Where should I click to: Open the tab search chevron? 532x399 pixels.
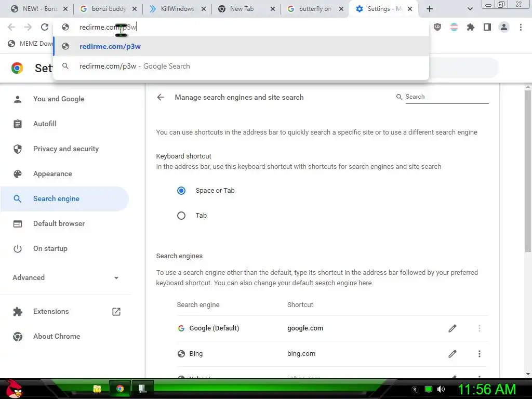[x=470, y=9]
